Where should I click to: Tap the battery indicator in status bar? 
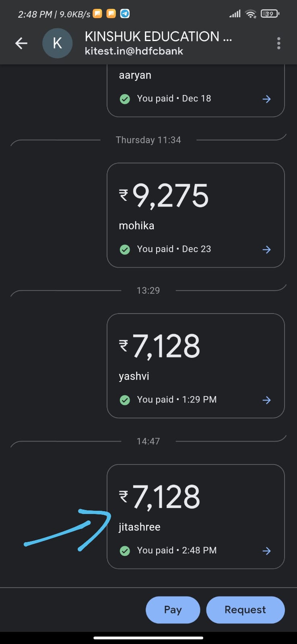(270, 14)
